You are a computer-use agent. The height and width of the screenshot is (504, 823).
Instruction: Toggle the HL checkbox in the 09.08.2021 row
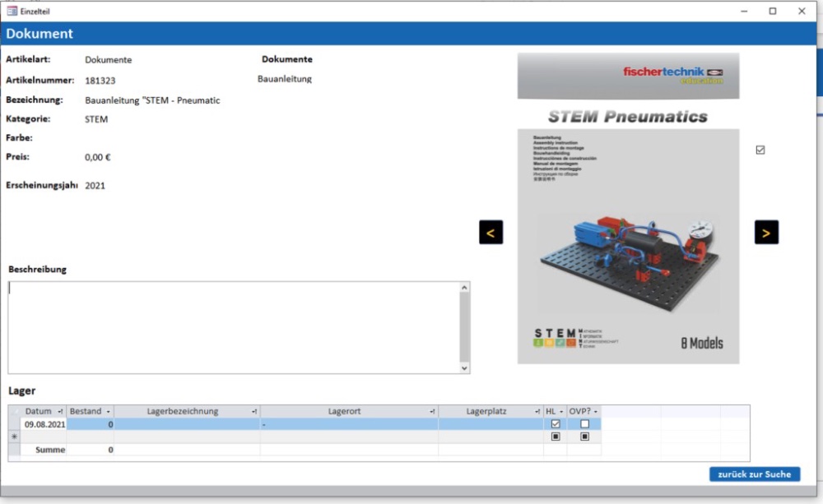(556, 423)
